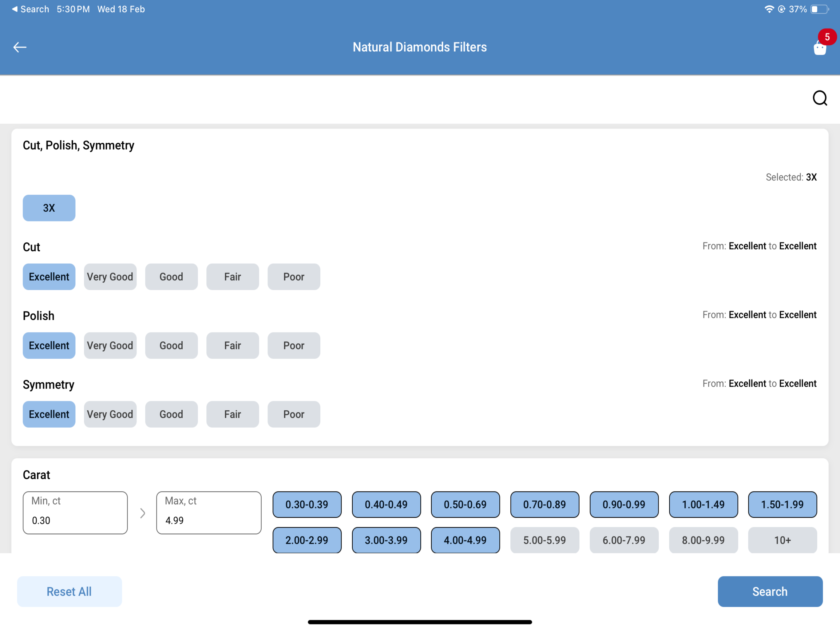Tap the Carat section heading
840x630 pixels.
(x=37, y=475)
